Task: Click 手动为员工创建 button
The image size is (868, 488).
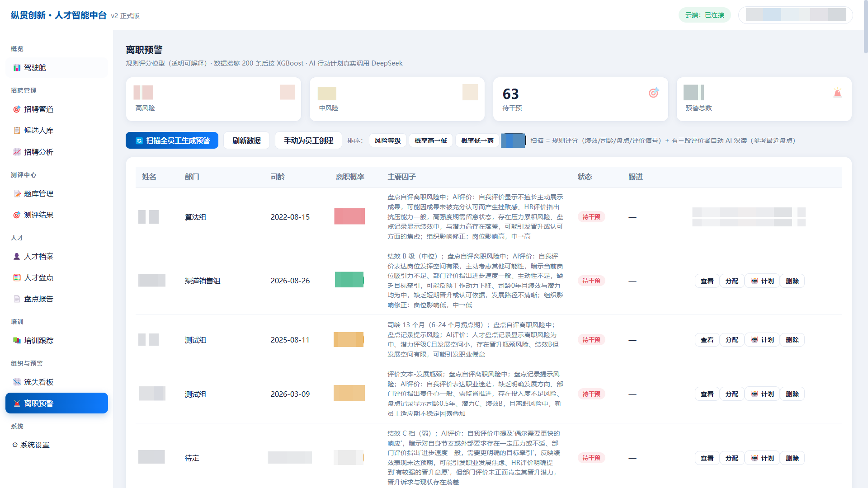Action: tap(308, 141)
